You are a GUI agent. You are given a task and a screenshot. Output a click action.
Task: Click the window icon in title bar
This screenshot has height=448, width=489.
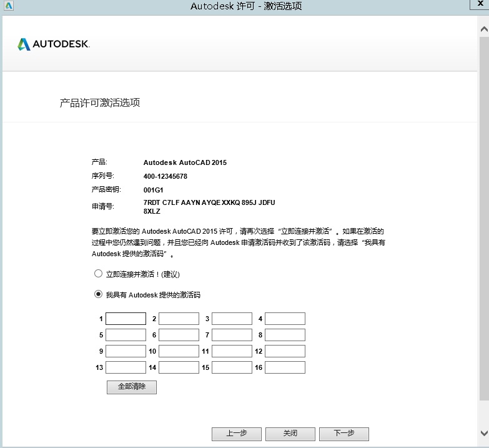point(6,6)
